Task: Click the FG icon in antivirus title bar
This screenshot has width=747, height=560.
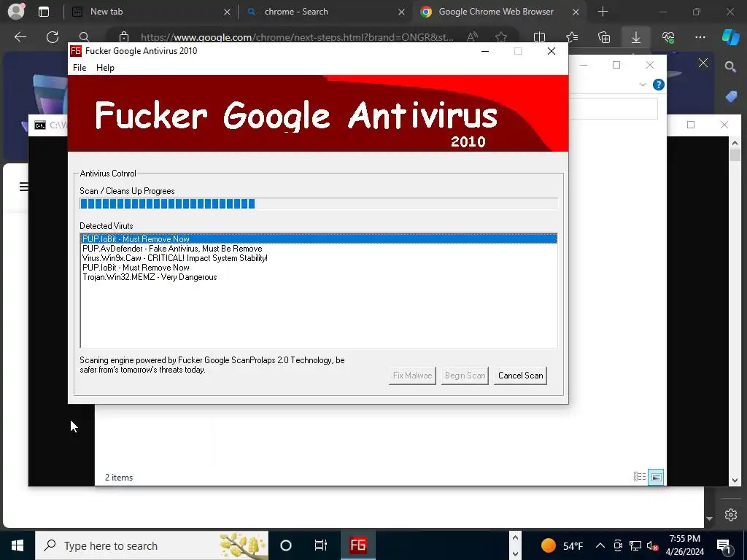Action: click(76, 51)
